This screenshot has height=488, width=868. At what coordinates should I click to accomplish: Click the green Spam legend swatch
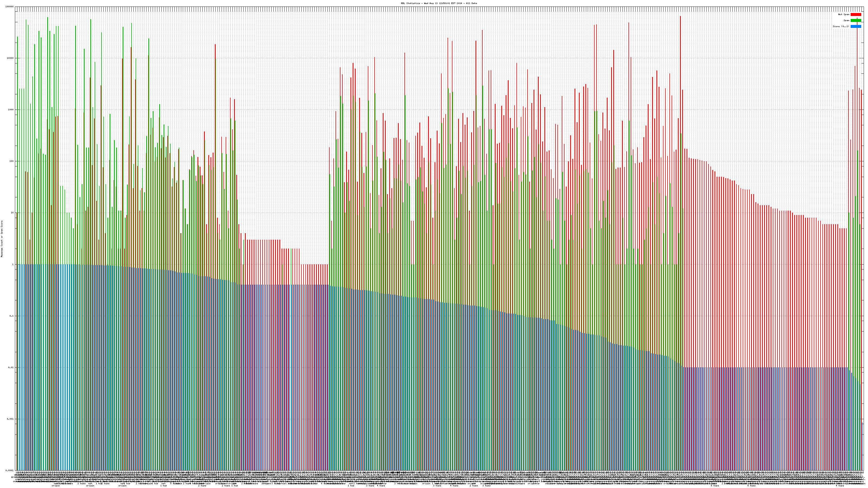pos(856,21)
